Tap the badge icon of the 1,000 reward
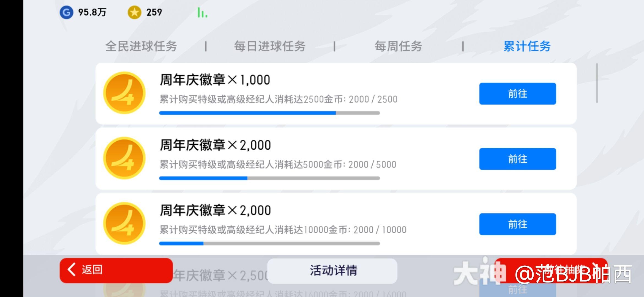 [x=124, y=93]
